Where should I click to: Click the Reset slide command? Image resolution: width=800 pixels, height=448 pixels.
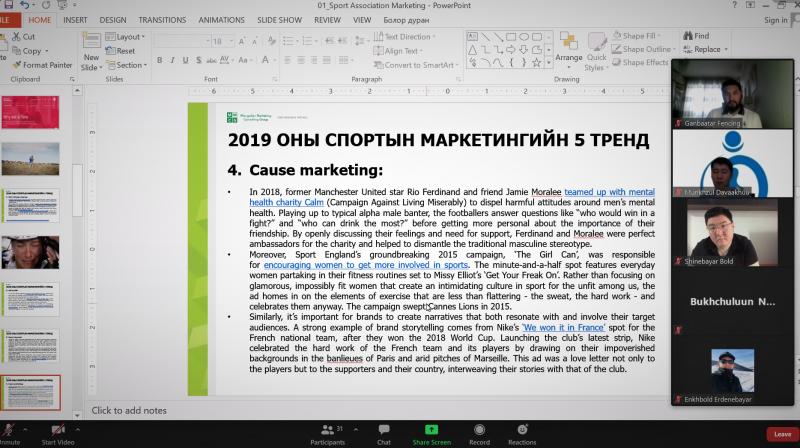(120, 51)
